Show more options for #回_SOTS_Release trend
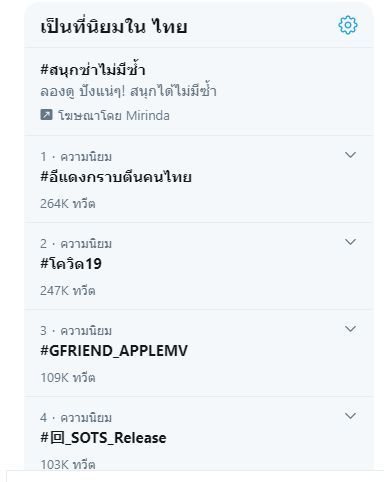384x482 pixels. coord(350,416)
